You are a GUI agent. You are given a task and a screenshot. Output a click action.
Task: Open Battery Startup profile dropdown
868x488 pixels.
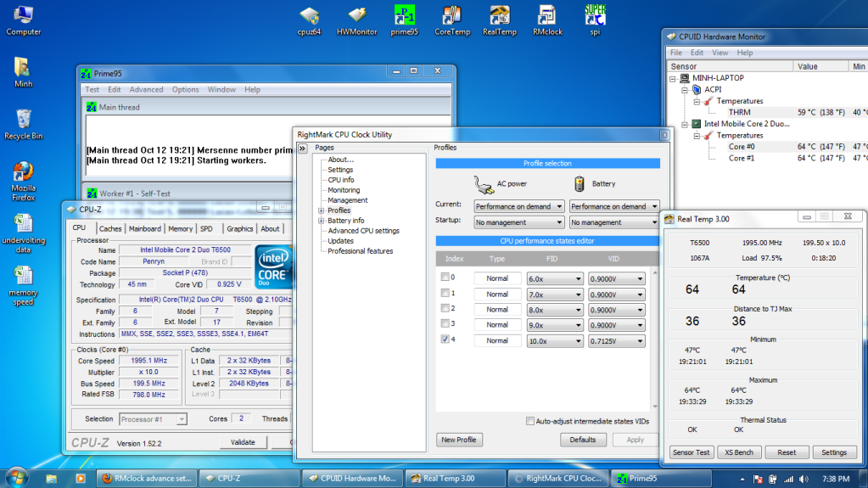(614, 222)
